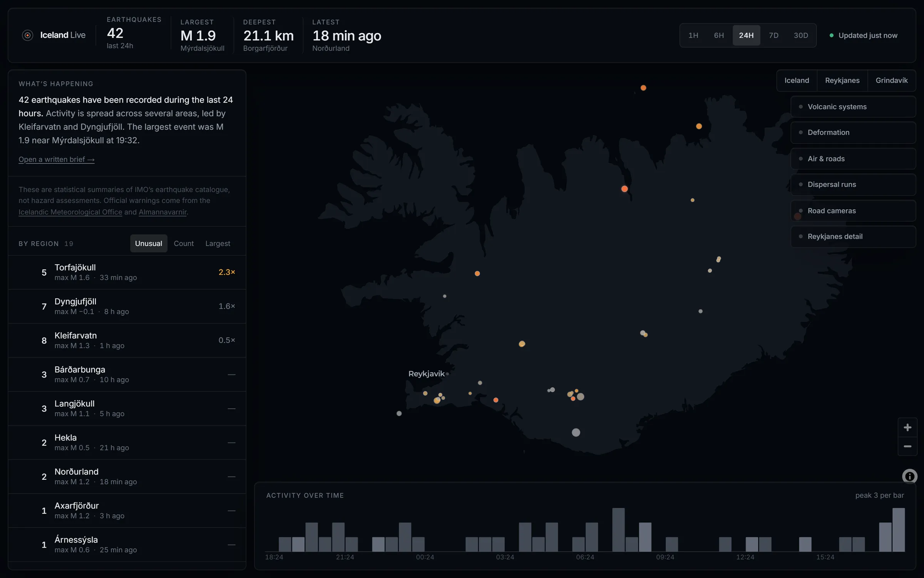Toggle the Deformation layer

click(x=853, y=133)
